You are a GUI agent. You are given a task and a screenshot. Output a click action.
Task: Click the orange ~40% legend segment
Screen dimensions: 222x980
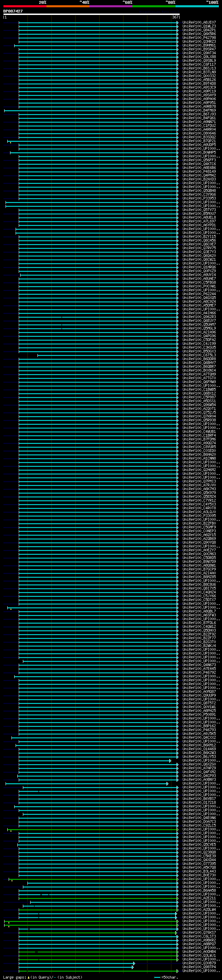click(x=68, y=6)
